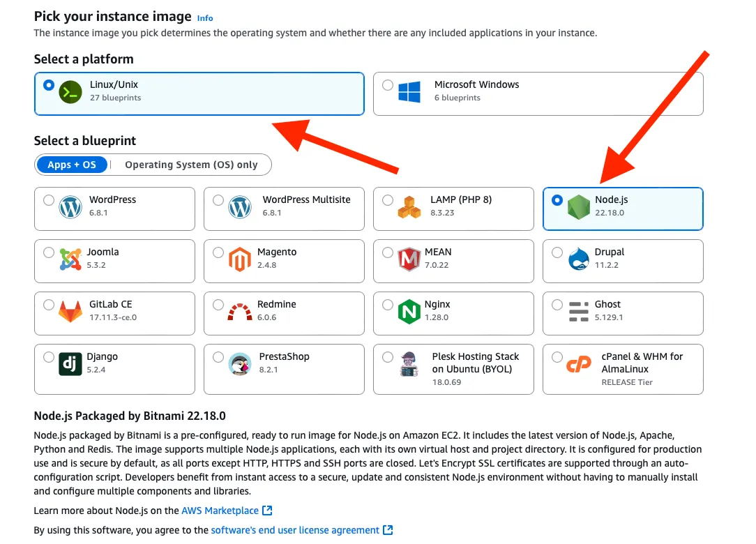Image resolution: width=756 pixels, height=544 pixels.
Task: Click the Drupal droplet icon
Action: point(579,259)
